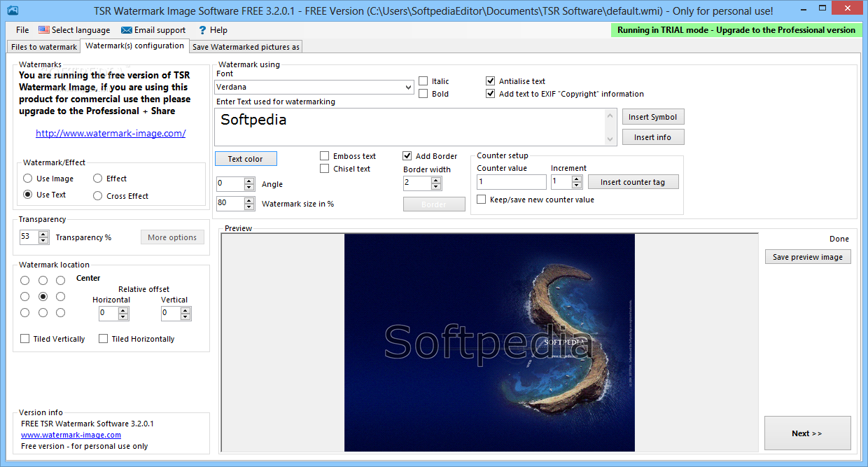Select the center watermark location
The height and width of the screenshot is (467, 868).
point(43,296)
